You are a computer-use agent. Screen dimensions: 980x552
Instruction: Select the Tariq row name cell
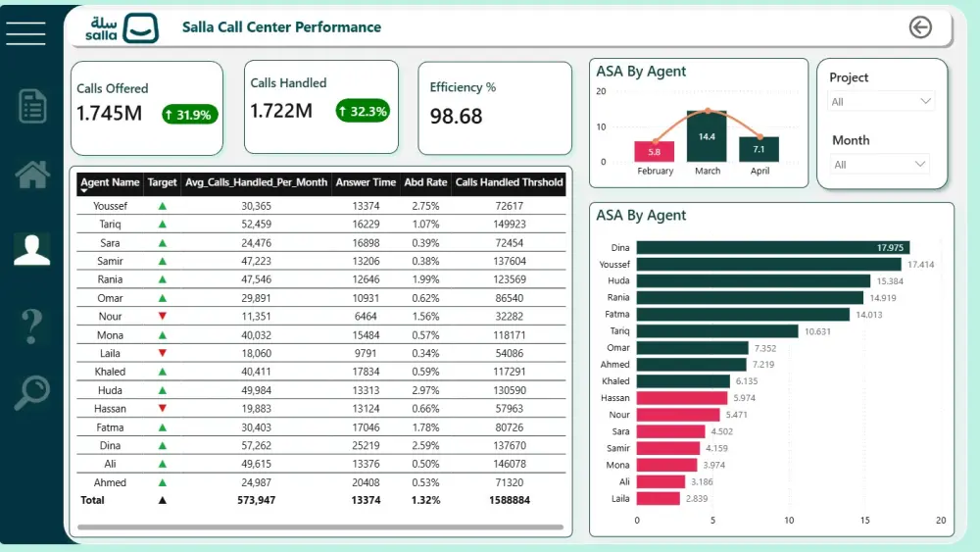pos(110,224)
